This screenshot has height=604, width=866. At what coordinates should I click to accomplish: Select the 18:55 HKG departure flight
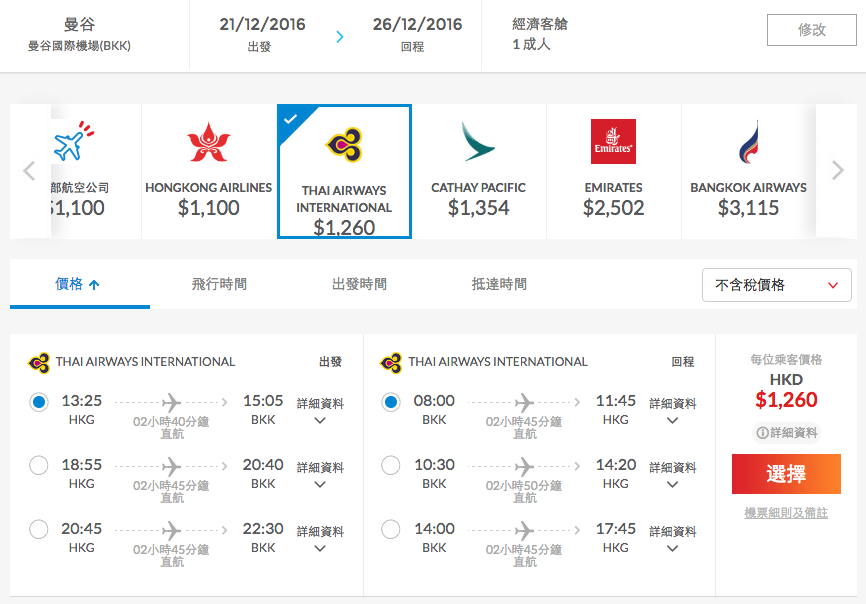tap(39, 465)
